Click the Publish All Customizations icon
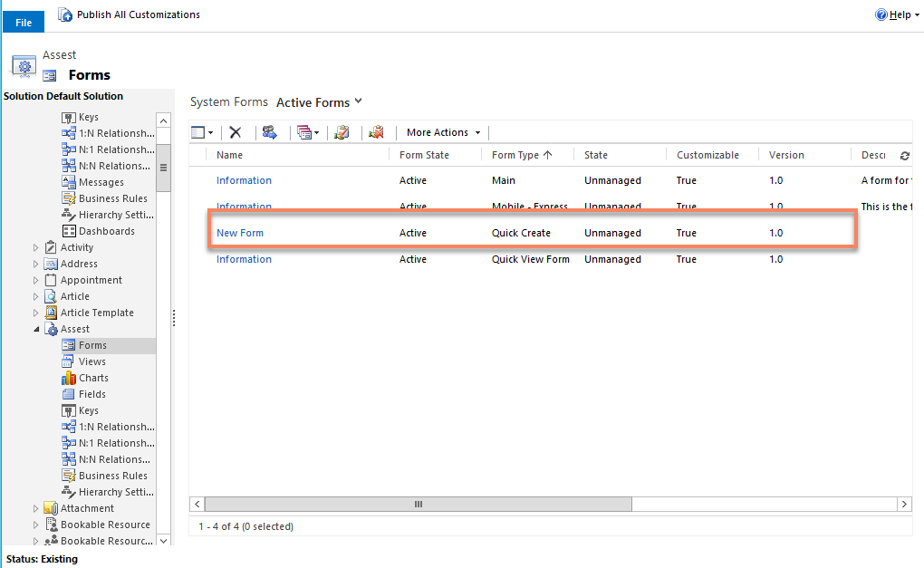Screen dimensions: 924x568 [x=64, y=14]
